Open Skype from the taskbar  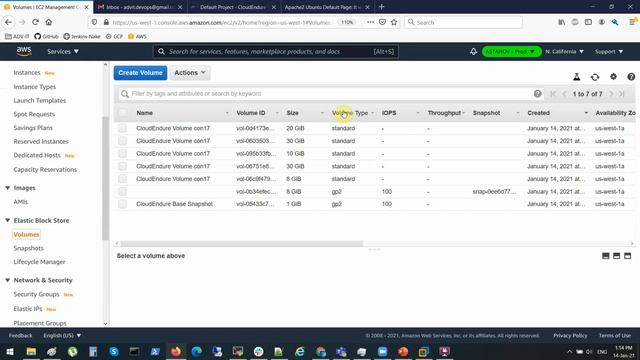coord(114,351)
